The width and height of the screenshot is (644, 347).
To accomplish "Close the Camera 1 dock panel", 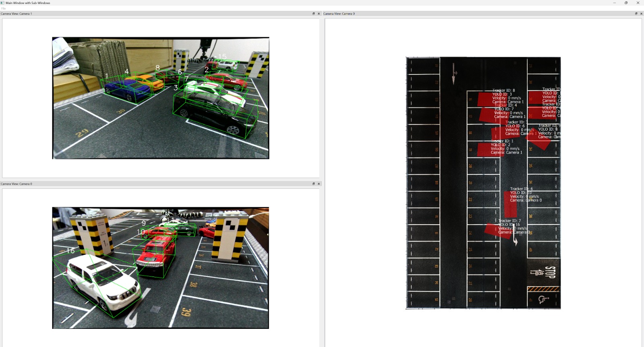I will [x=319, y=14].
